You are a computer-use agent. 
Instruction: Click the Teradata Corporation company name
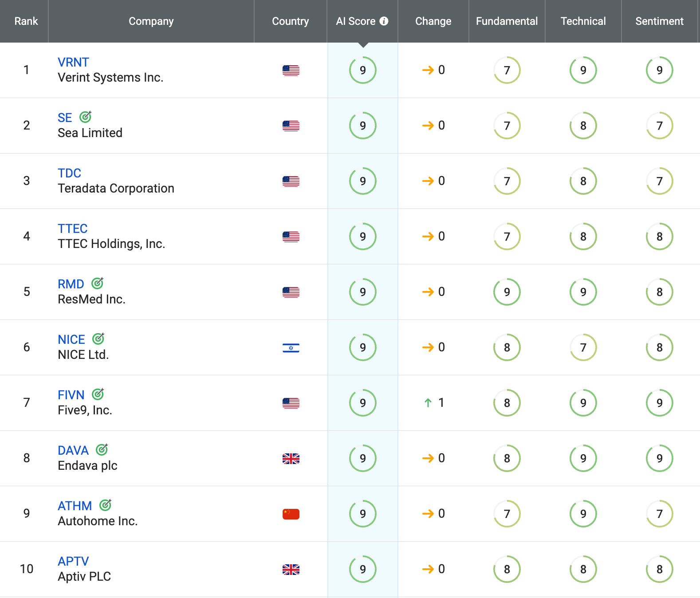116,189
